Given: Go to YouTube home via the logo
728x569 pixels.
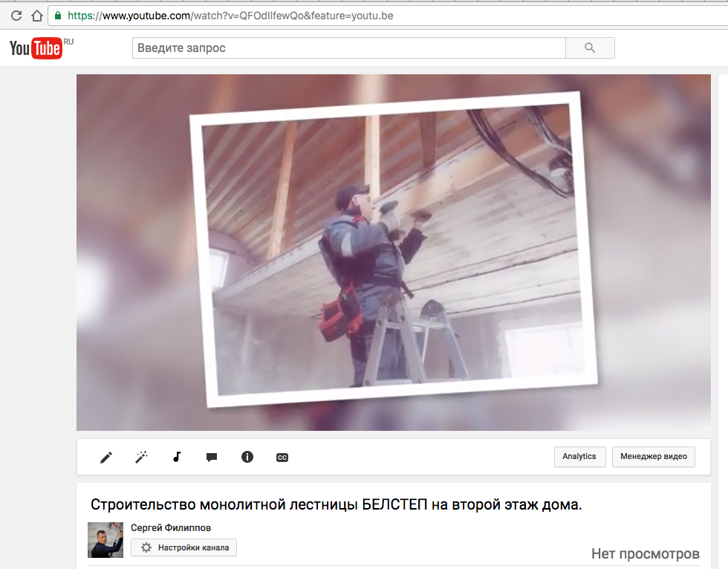Looking at the screenshot, I should (36, 48).
